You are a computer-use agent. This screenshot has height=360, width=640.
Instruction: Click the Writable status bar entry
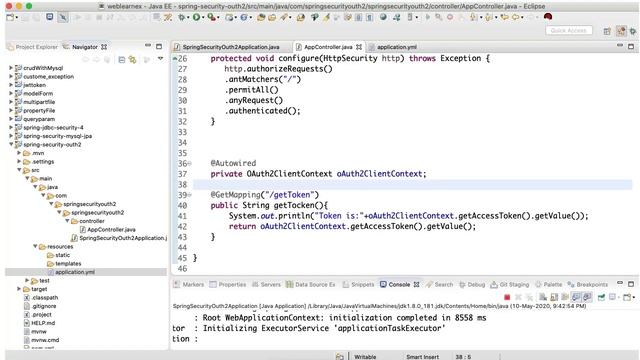pos(365,357)
